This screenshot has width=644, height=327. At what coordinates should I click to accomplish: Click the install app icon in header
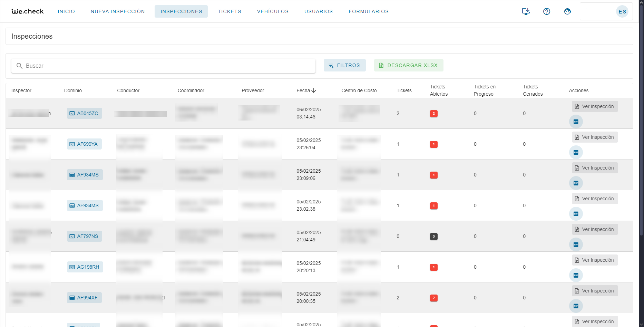pos(526,11)
